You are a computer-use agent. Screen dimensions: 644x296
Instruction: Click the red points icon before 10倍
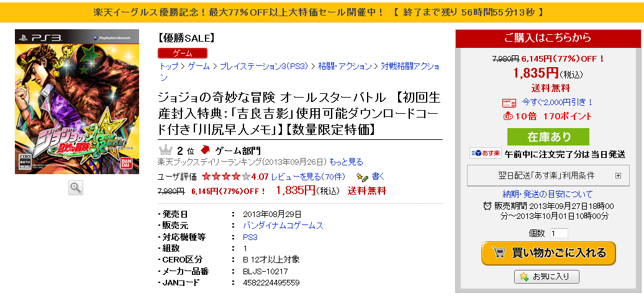coord(507,116)
